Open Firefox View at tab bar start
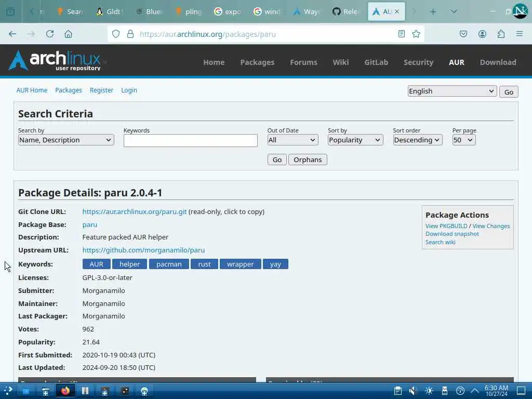The height and width of the screenshot is (399, 532). (x=10, y=11)
